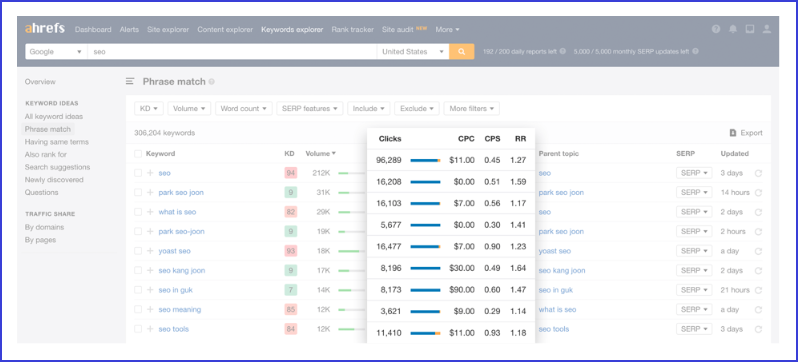Tick checkbox for 'seo meaning' row
Image resolution: width=798 pixels, height=362 pixels.
pos(138,310)
